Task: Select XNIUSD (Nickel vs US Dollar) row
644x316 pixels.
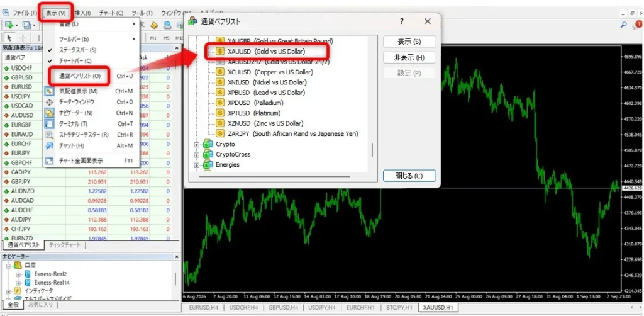Action: coord(267,82)
